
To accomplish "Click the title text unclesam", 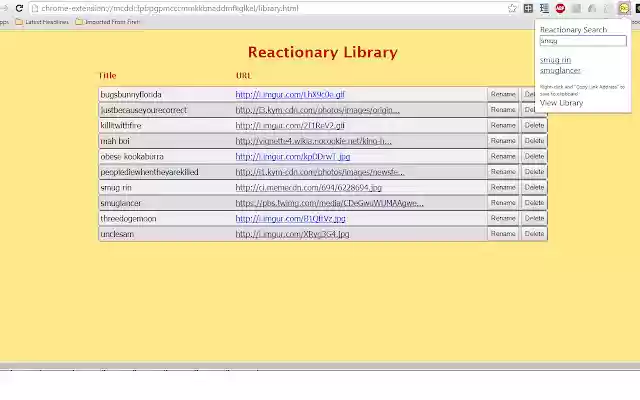I will tap(117, 234).
